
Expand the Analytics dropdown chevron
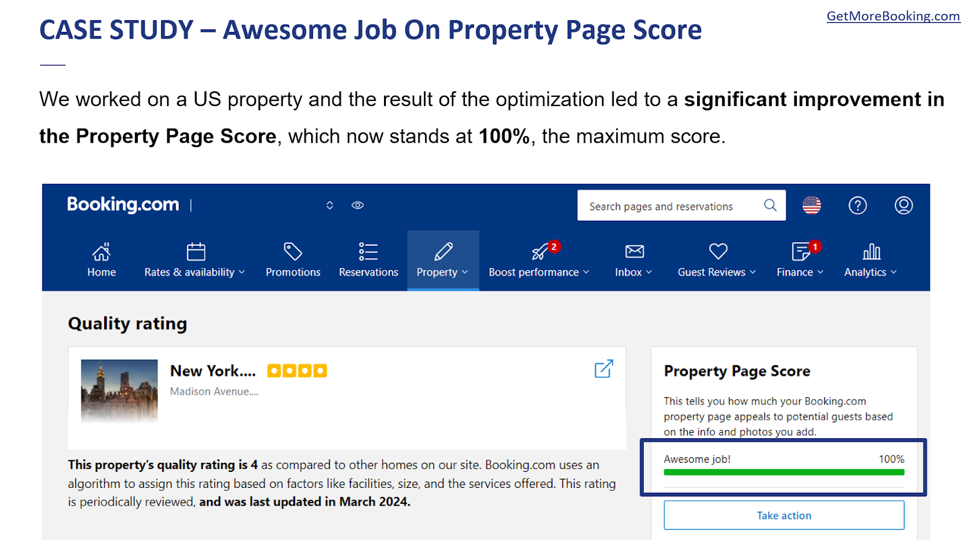894,272
